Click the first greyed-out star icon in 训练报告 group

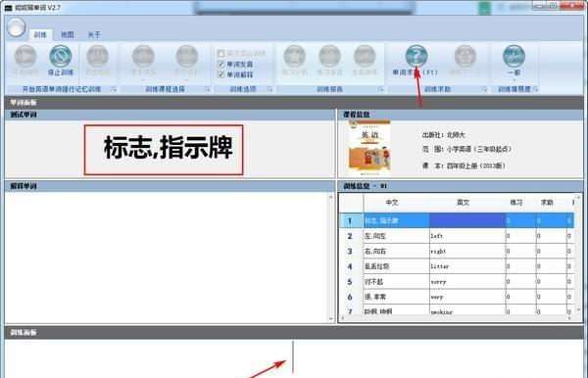click(294, 57)
